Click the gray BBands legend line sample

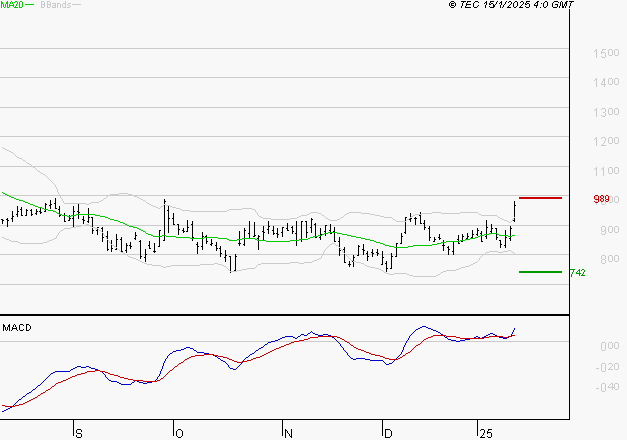[76, 6]
